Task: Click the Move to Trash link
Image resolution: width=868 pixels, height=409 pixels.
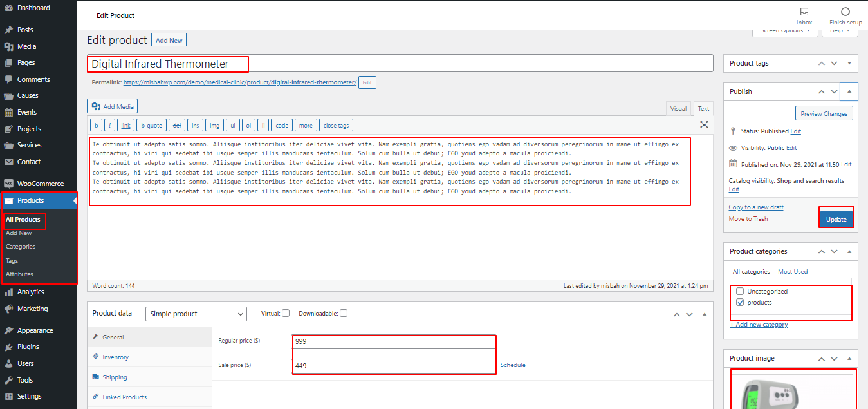Action: (748, 219)
